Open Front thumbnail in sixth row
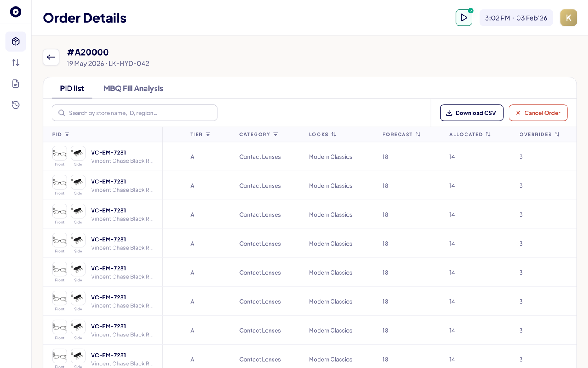This screenshot has width=588, height=368. [x=60, y=299]
